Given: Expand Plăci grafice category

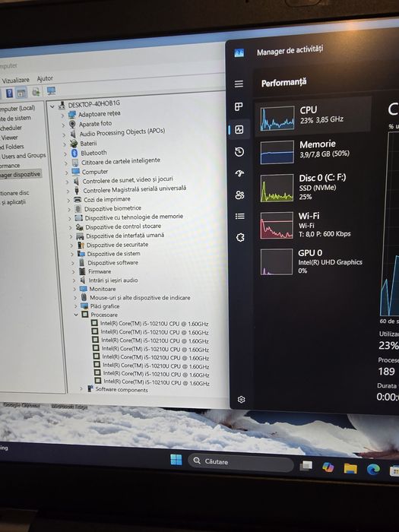Looking at the screenshot, I should tap(76, 306).
